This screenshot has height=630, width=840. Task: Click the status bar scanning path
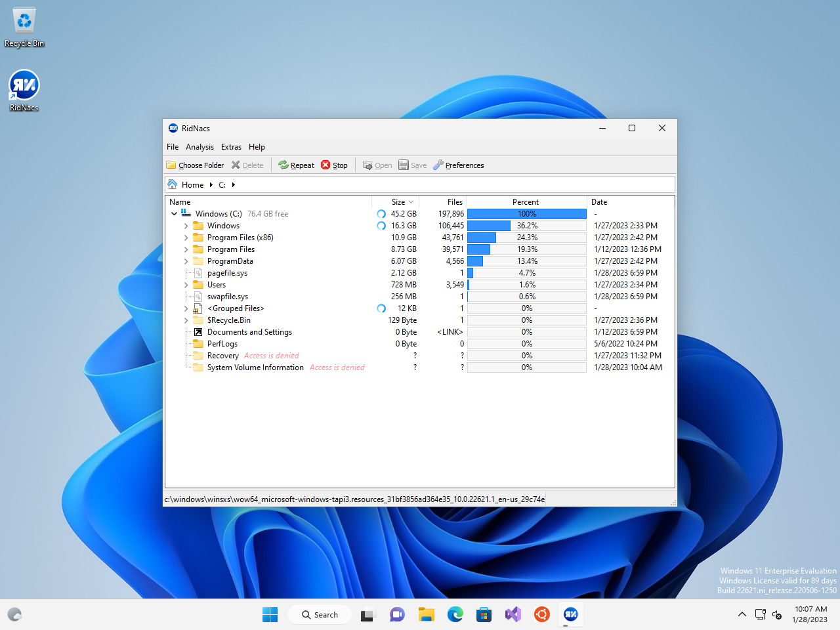click(x=354, y=499)
